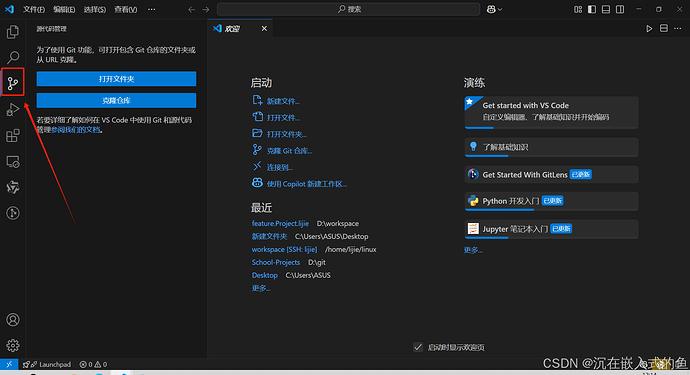Expand the Copilot dropdown arrow in title bar
Image resolution: width=690 pixels, height=375 pixels.
coord(499,9)
